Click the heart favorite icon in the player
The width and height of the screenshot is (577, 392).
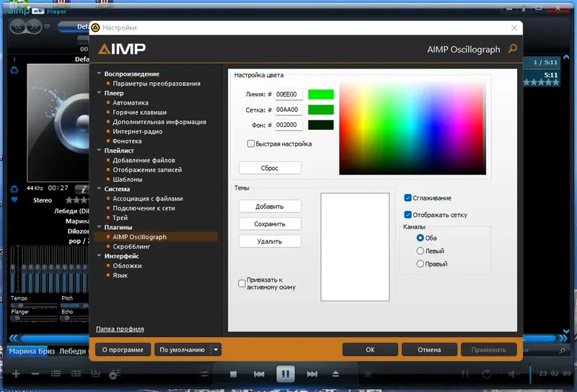(14, 200)
